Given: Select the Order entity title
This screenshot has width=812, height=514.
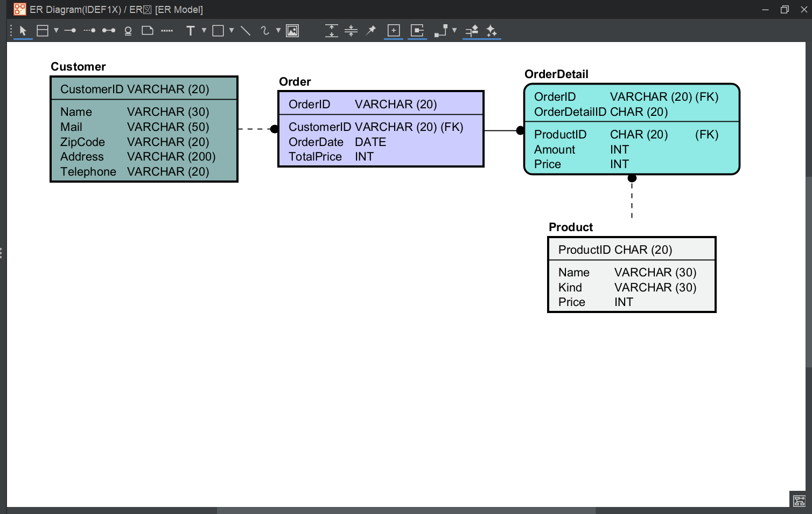Looking at the screenshot, I should (295, 82).
